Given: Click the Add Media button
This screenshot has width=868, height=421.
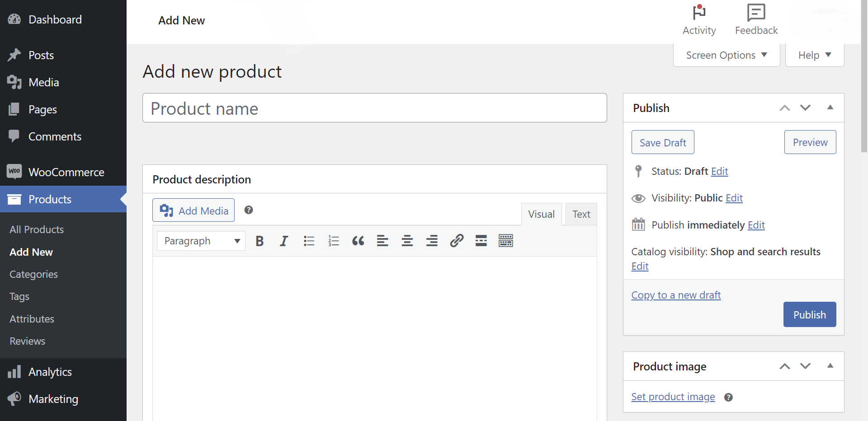Looking at the screenshot, I should pos(193,210).
